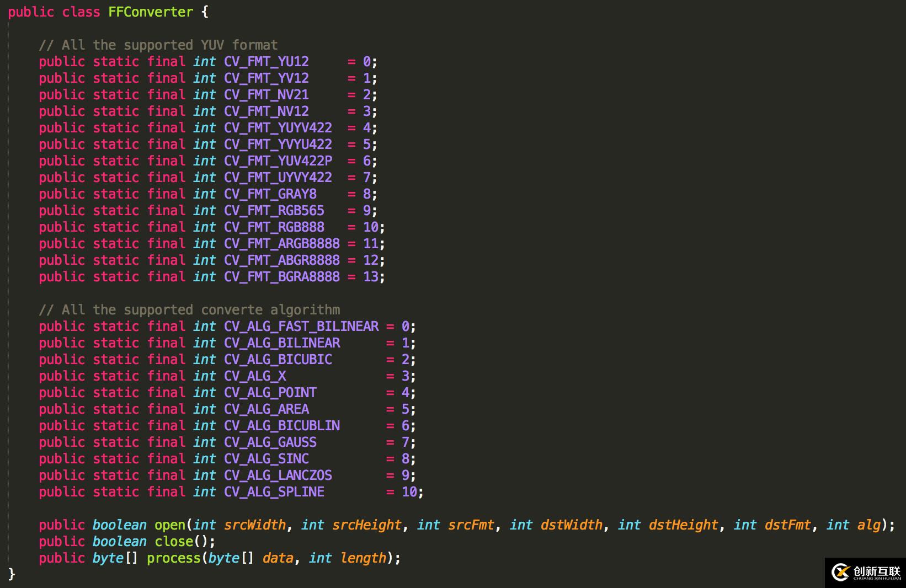This screenshot has height=588, width=906.
Task: Select constant CV_FMT_ARGB8888
Action: point(282,243)
